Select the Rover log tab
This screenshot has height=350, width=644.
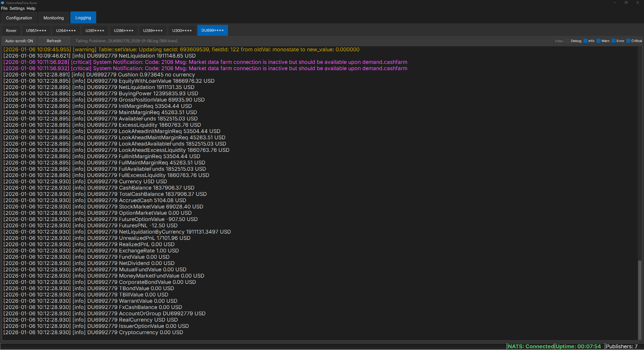click(x=11, y=30)
